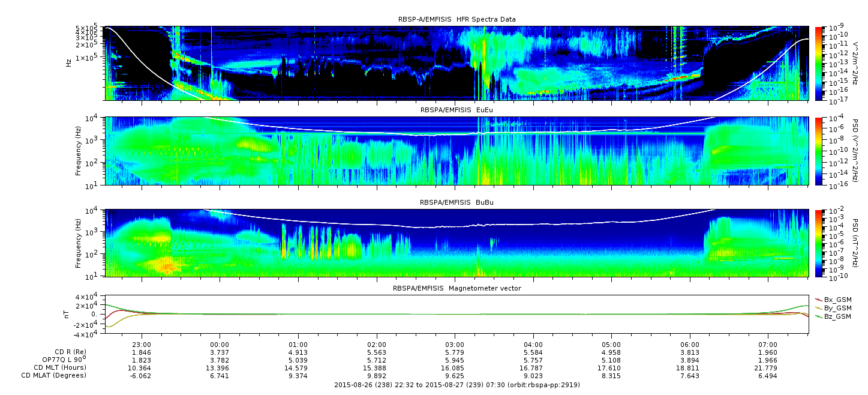Click the 07:00 time axis label
Image resolution: width=868 pixels, height=395 pixels.
768,345
